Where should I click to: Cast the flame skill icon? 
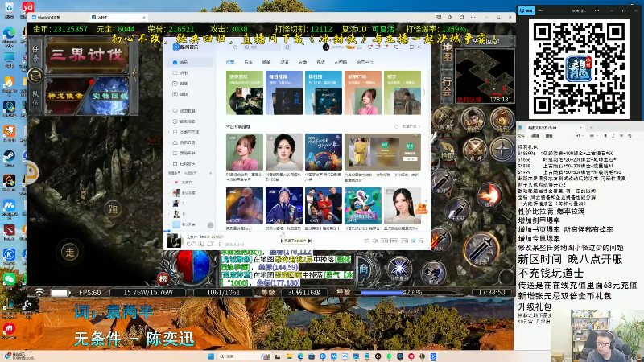tap(489, 195)
